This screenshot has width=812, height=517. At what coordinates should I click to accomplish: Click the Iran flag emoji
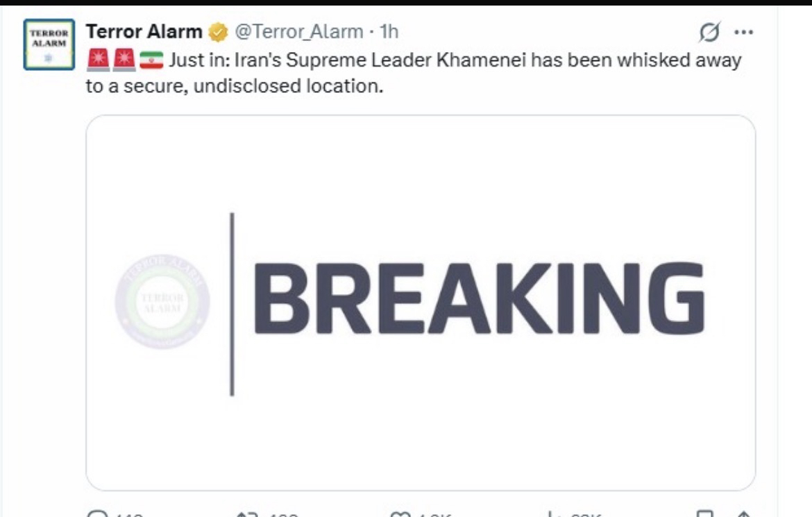point(151,61)
